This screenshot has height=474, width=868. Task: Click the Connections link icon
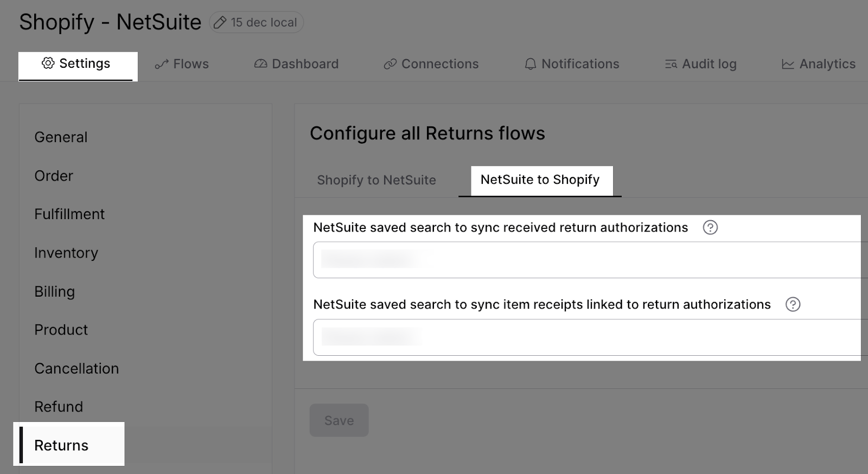point(390,64)
